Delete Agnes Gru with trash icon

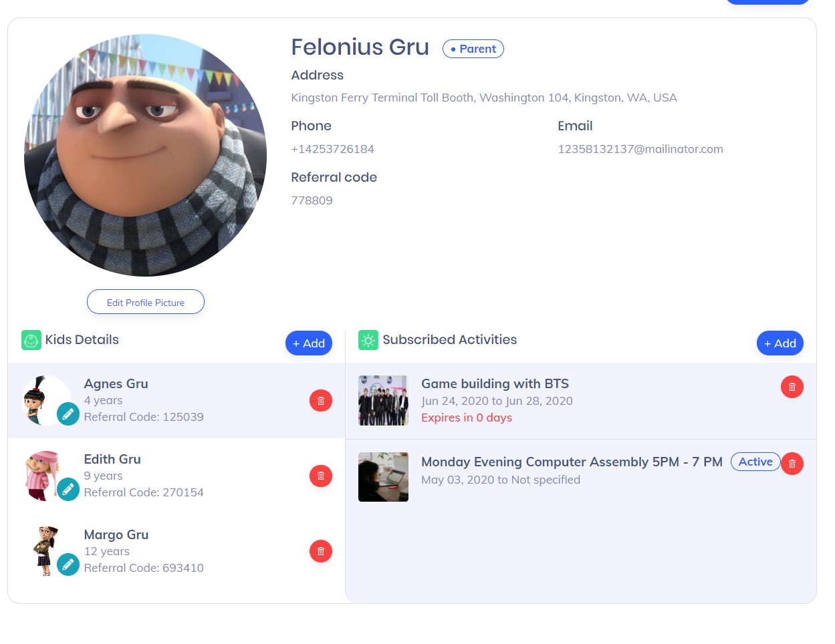click(x=321, y=401)
